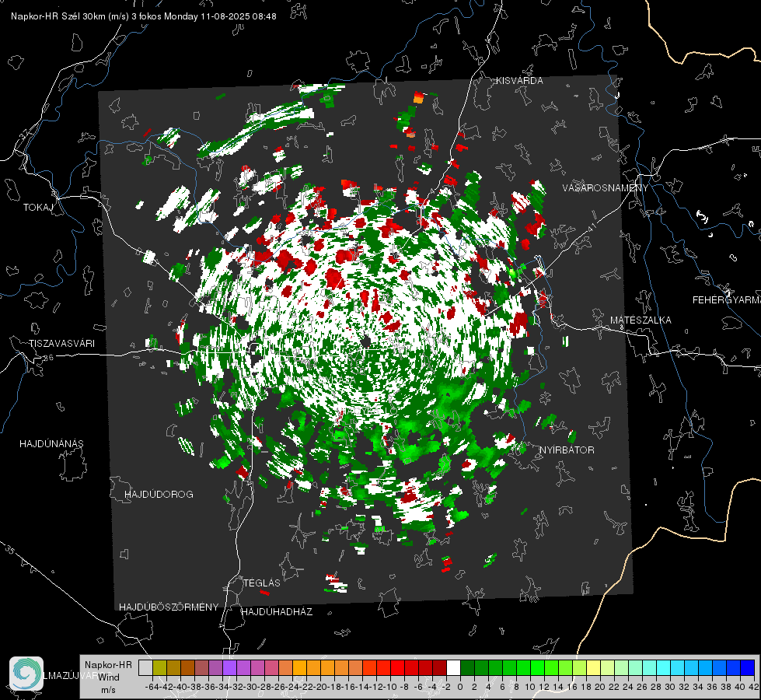This screenshot has width=761, height=700.
Task: Click the TÉGLÁS label
Action: pyautogui.click(x=262, y=583)
